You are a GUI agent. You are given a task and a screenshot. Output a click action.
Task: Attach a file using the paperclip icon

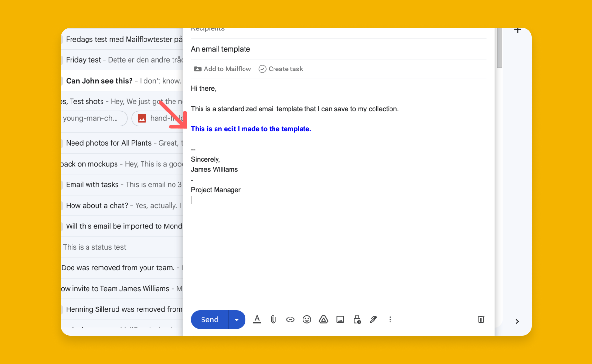tap(274, 319)
